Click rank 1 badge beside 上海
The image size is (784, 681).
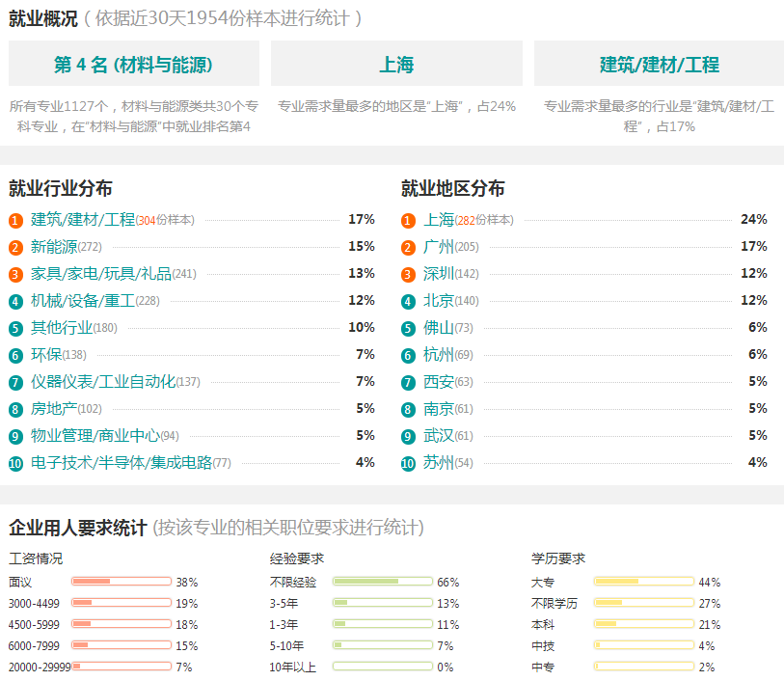click(408, 221)
